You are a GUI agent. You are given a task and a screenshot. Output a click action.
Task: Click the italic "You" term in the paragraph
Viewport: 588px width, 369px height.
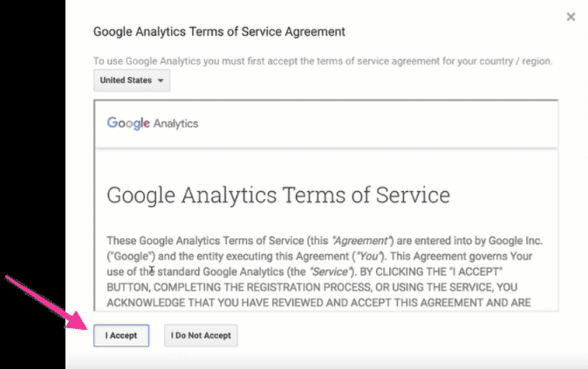370,256
